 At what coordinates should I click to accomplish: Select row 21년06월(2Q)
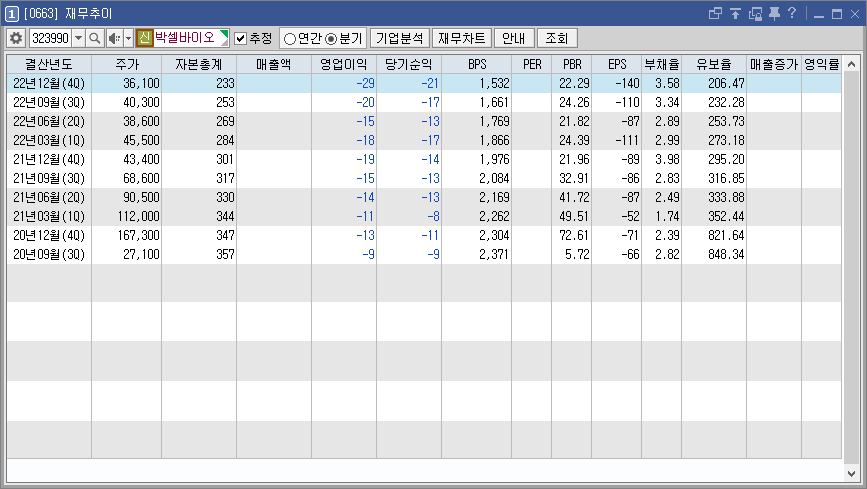(x=424, y=197)
